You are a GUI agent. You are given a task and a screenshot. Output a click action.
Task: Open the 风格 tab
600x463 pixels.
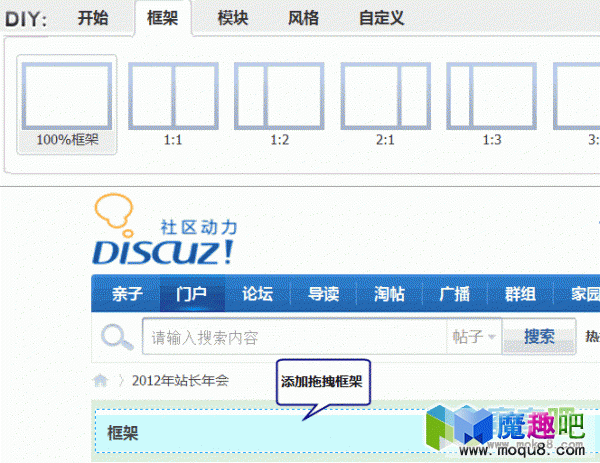coord(303,18)
